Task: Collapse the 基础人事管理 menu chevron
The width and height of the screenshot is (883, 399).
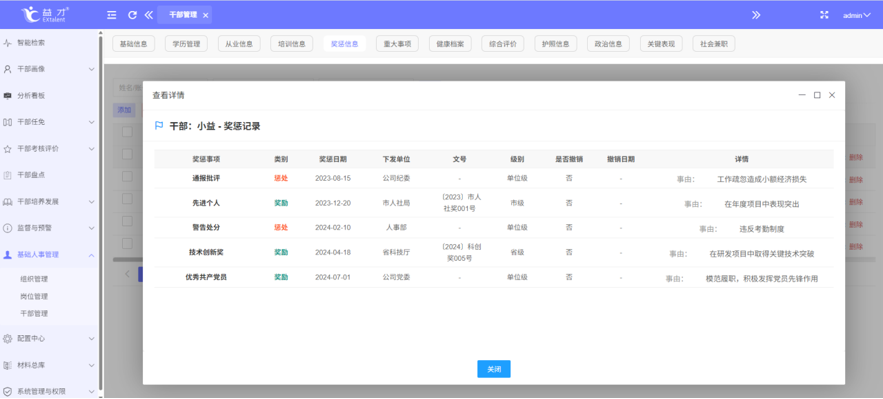Action: (x=91, y=255)
